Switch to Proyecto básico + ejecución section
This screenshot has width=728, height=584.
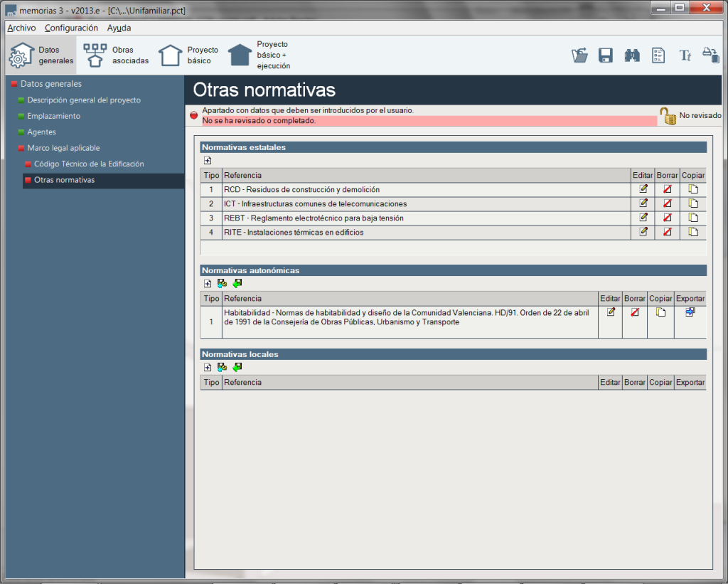pos(259,55)
